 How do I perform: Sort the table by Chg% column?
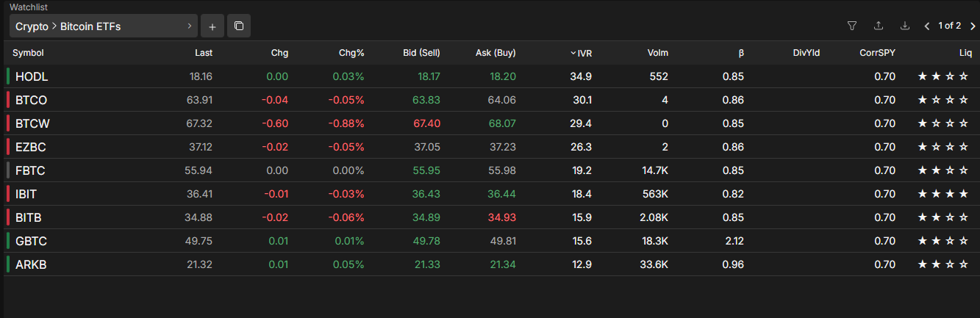[x=351, y=53]
